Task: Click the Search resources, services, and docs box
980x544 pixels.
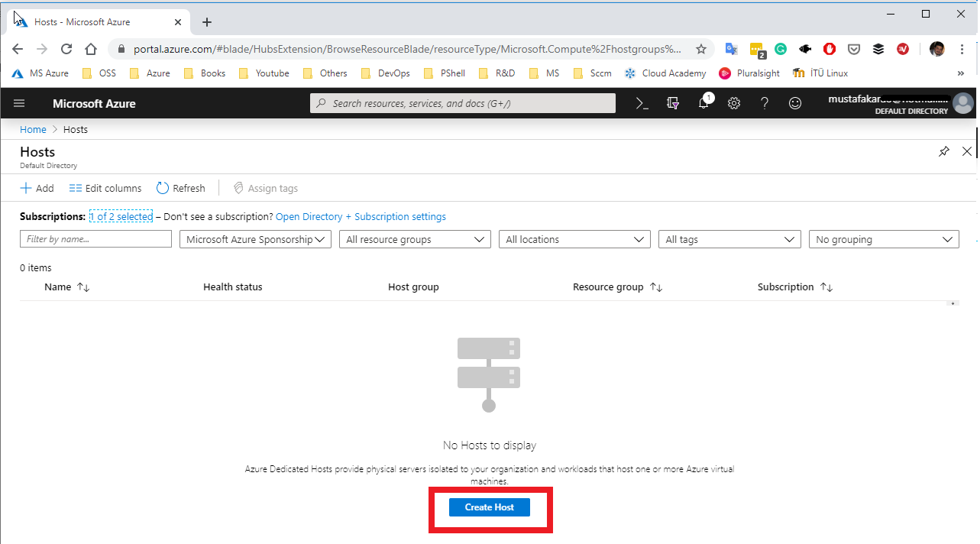Action: [463, 103]
